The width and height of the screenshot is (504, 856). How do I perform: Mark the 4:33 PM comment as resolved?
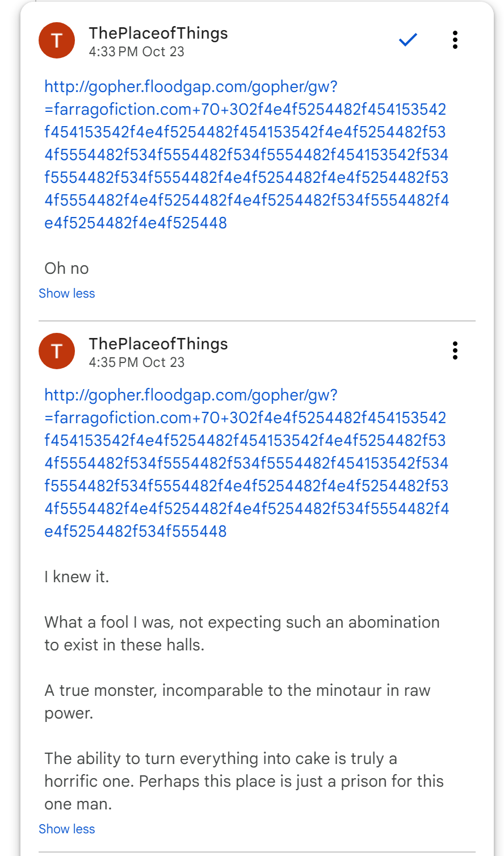pyautogui.click(x=408, y=40)
